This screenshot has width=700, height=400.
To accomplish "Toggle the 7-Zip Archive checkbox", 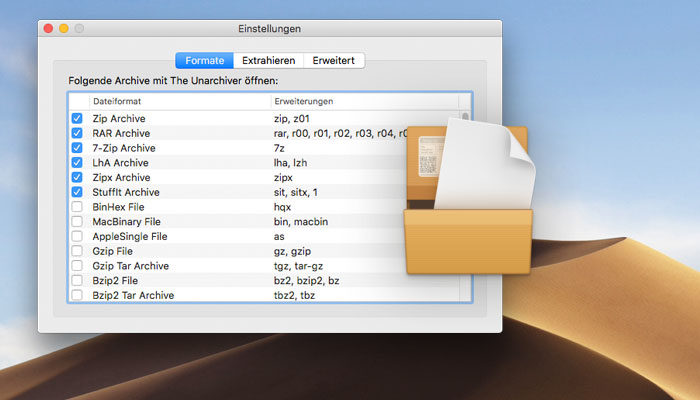I will [x=77, y=148].
